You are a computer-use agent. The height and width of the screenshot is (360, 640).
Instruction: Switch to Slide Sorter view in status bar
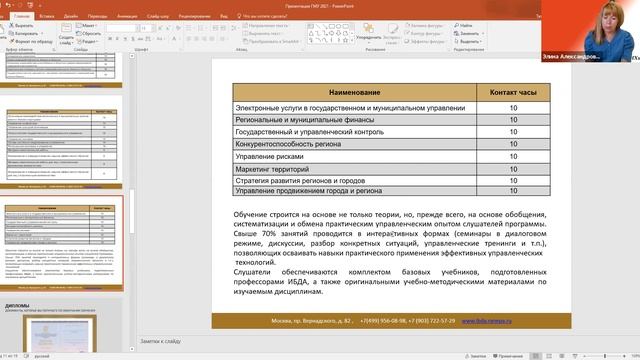coord(549,356)
